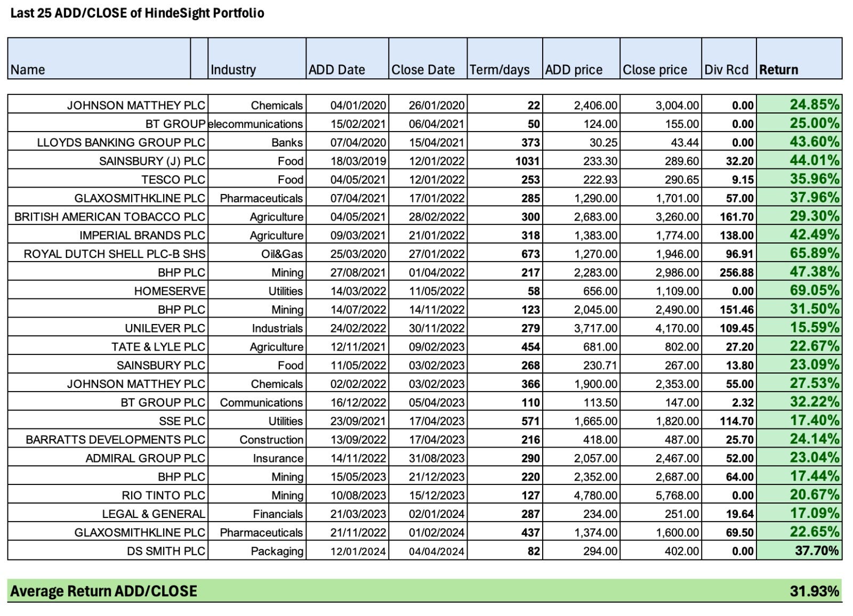
Task: Click the 2.32 dividend cell
Action: point(729,402)
